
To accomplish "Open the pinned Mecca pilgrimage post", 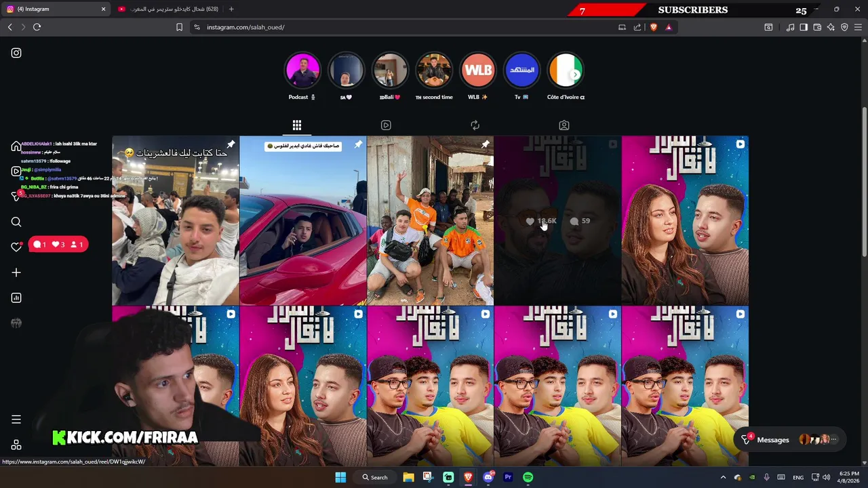I will [x=175, y=220].
